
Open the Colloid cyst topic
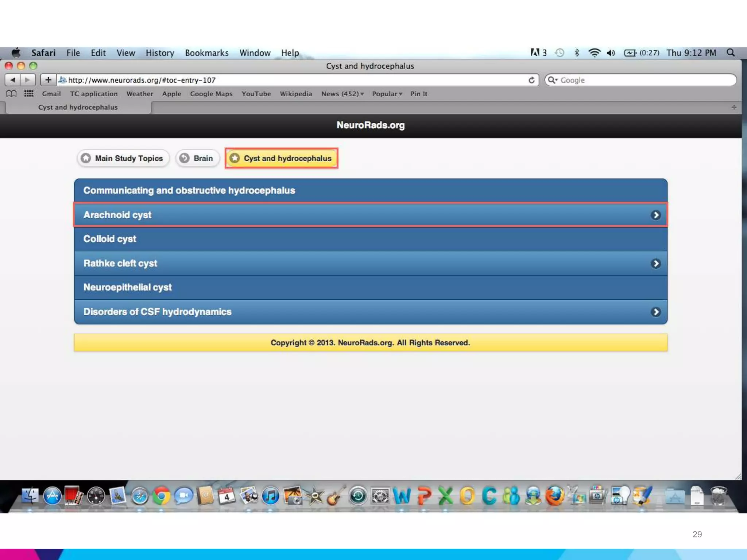[109, 239]
